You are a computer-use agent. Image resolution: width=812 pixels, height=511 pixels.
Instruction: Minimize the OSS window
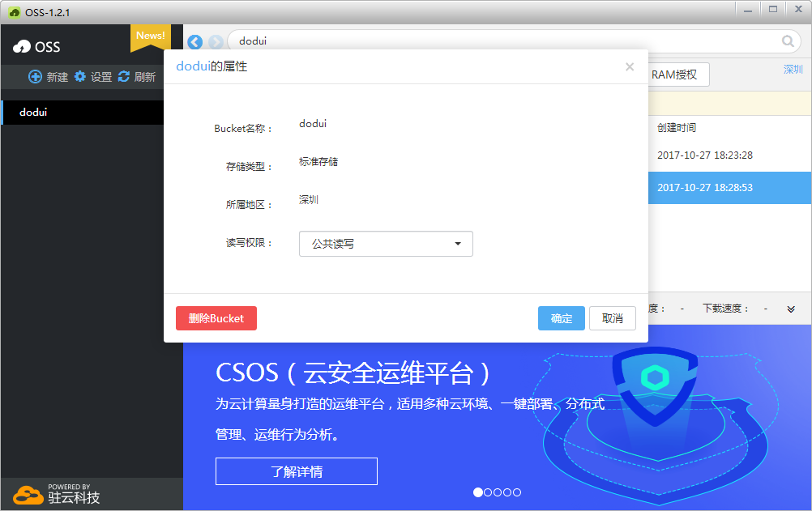click(748, 11)
